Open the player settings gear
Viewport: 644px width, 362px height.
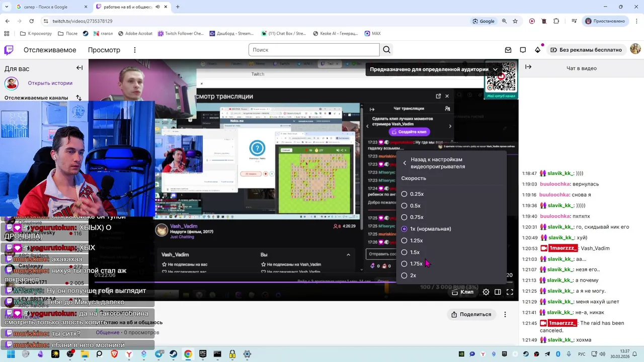click(x=486, y=292)
